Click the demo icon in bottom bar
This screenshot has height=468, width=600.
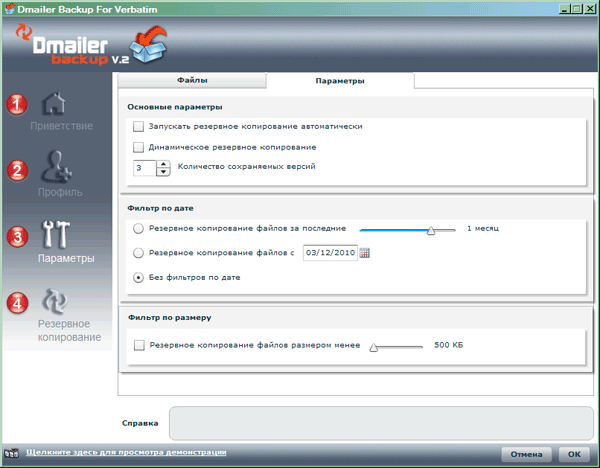pos(11,453)
